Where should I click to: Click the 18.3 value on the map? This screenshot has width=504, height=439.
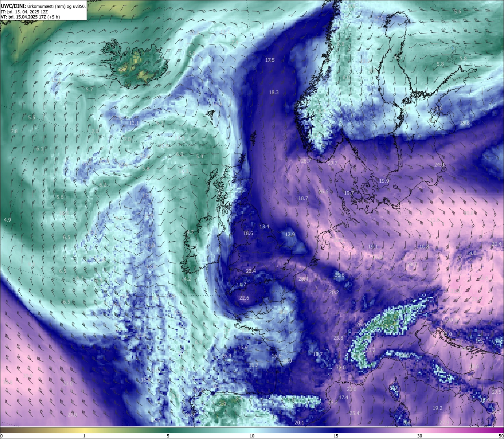274,92
